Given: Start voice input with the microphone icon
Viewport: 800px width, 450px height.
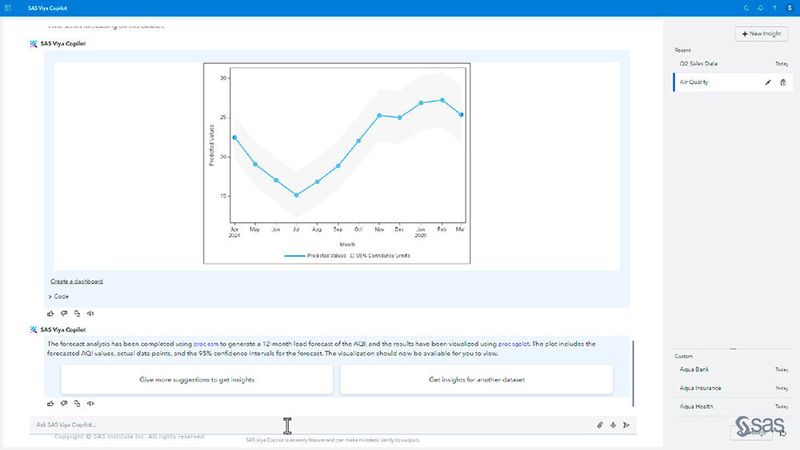Looking at the screenshot, I should pos(613,424).
